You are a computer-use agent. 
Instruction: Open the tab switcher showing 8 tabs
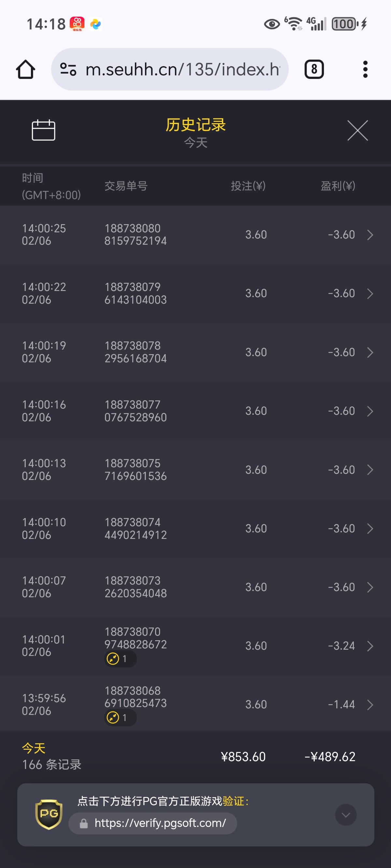pyautogui.click(x=314, y=69)
